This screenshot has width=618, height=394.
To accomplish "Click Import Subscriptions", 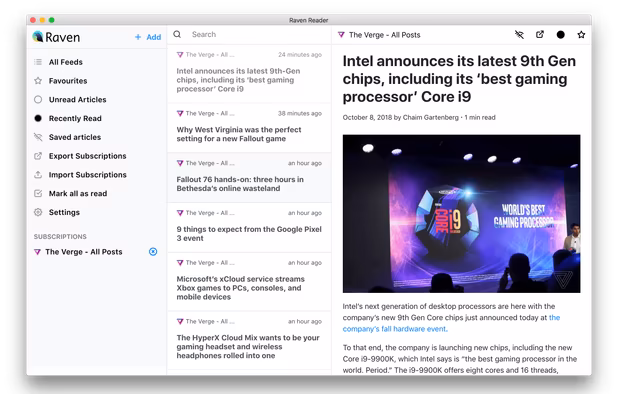I will [x=87, y=175].
